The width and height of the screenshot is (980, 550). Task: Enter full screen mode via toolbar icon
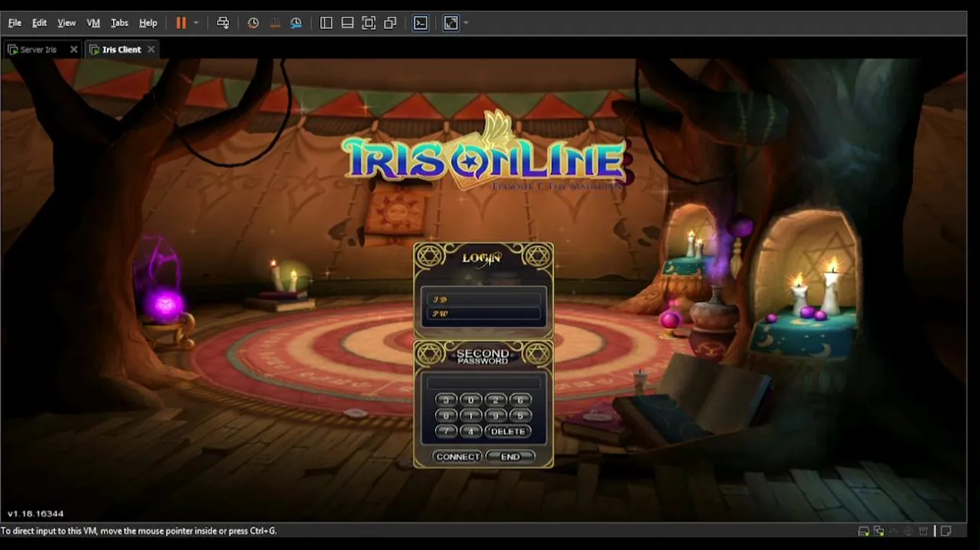pyautogui.click(x=369, y=23)
